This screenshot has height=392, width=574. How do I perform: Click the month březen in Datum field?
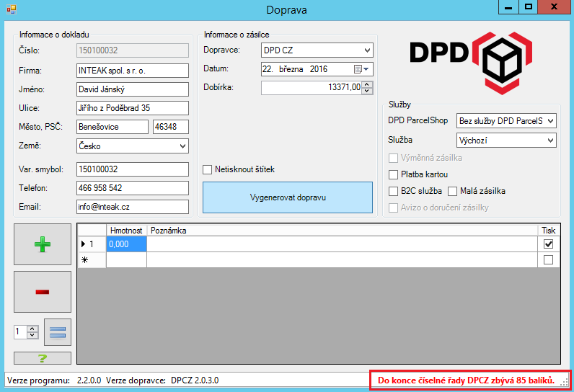click(291, 69)
